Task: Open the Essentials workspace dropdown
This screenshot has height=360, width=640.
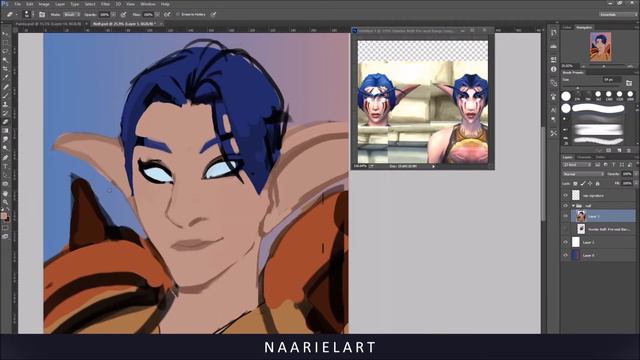Action: tap(617, 14)
